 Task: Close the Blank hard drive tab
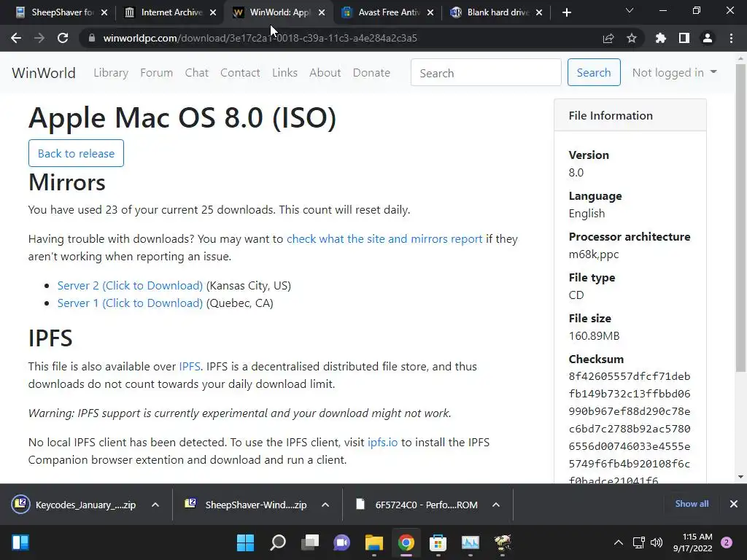coord(539,12)
